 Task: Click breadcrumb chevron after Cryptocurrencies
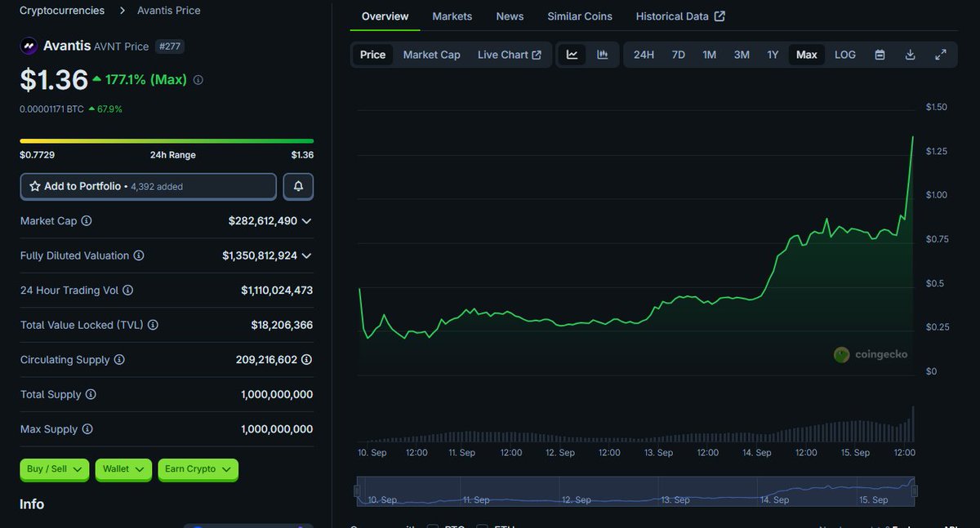122,11
